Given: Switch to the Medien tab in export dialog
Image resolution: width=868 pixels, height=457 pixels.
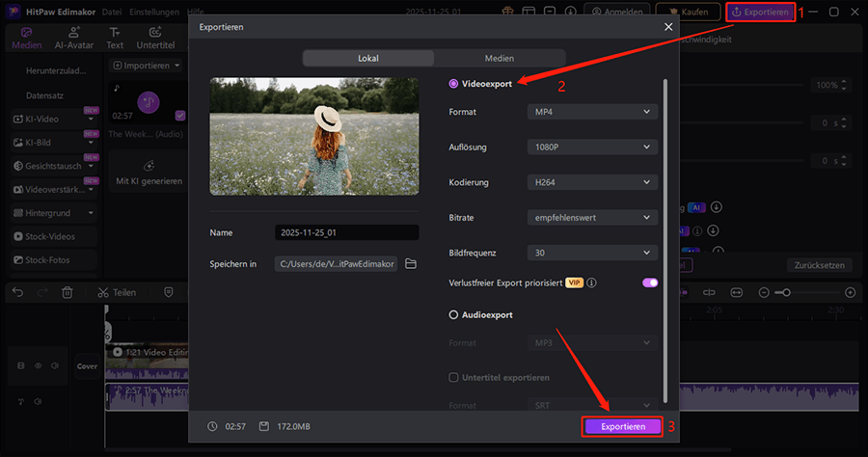Looking at the screenshot, I should 499,58.
